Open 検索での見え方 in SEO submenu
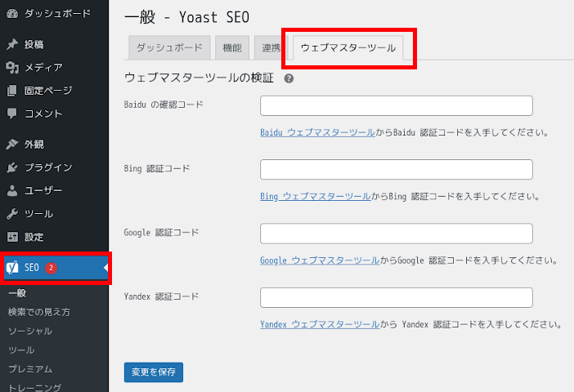574x392 pixels. click(x=39, y=312)
